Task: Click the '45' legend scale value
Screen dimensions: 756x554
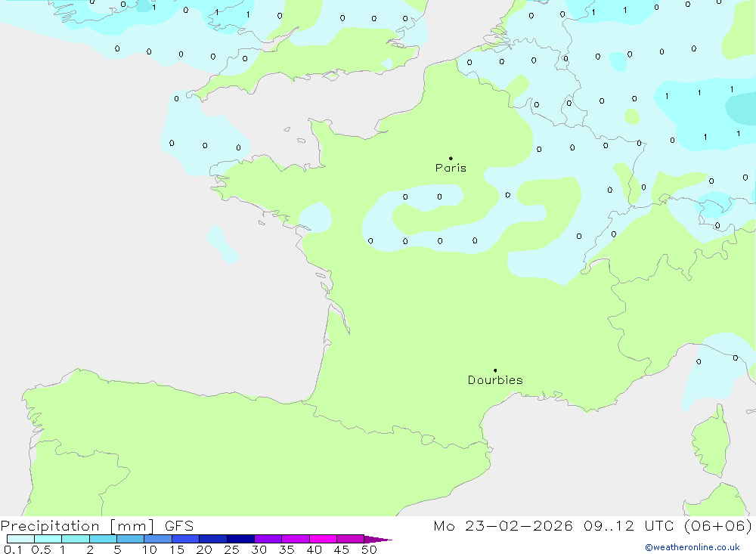Action: (x=342, y=549)
